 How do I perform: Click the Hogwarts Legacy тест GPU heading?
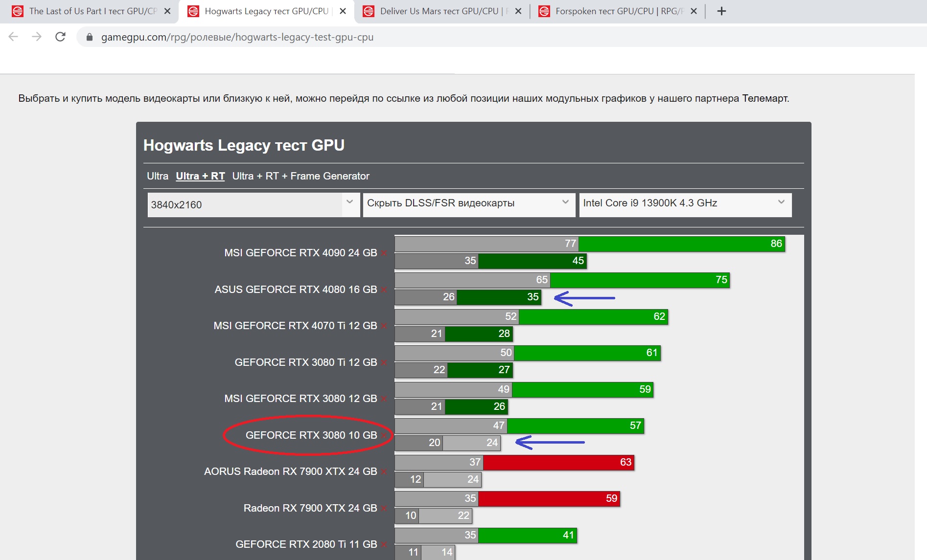point(244,145)
